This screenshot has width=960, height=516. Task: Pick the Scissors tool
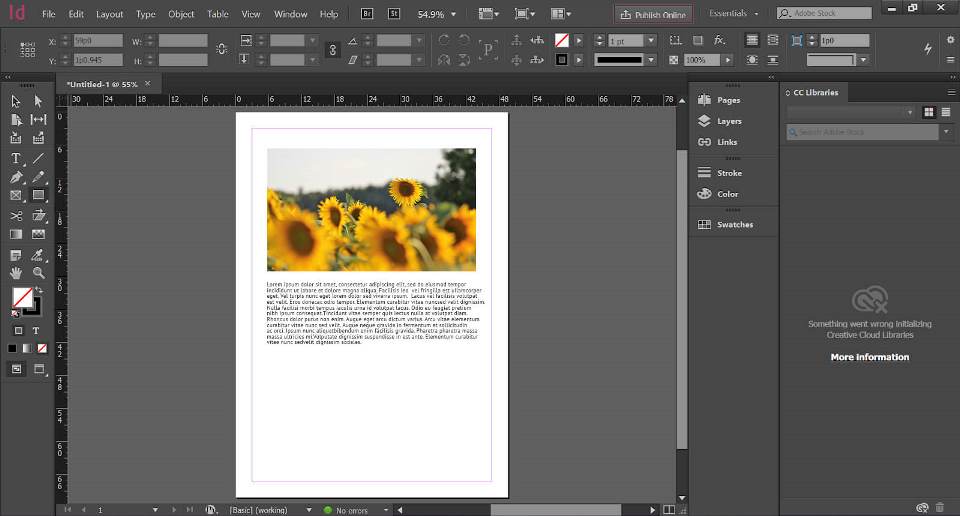pos(16,215)
